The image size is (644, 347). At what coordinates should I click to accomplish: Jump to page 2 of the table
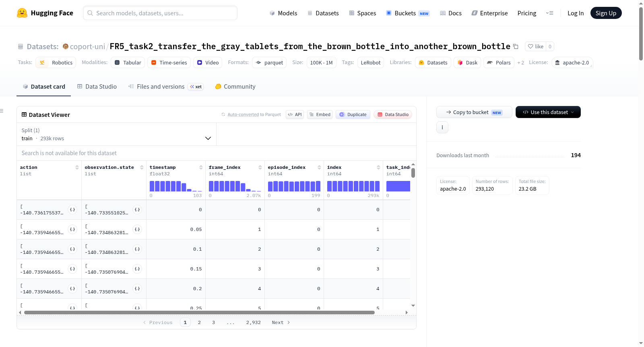pos(199,322)
